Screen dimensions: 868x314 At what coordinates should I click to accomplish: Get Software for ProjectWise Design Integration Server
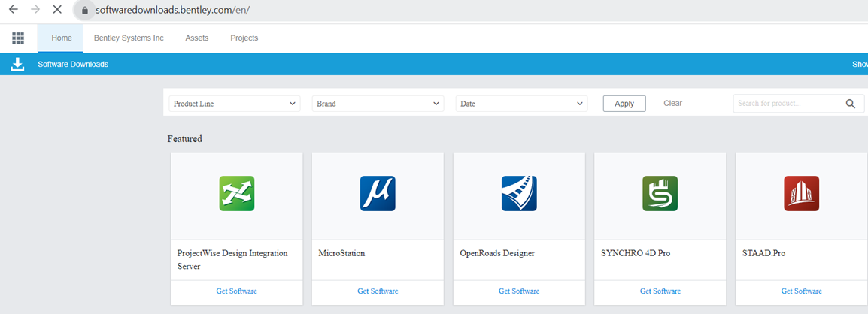(236, 291)
